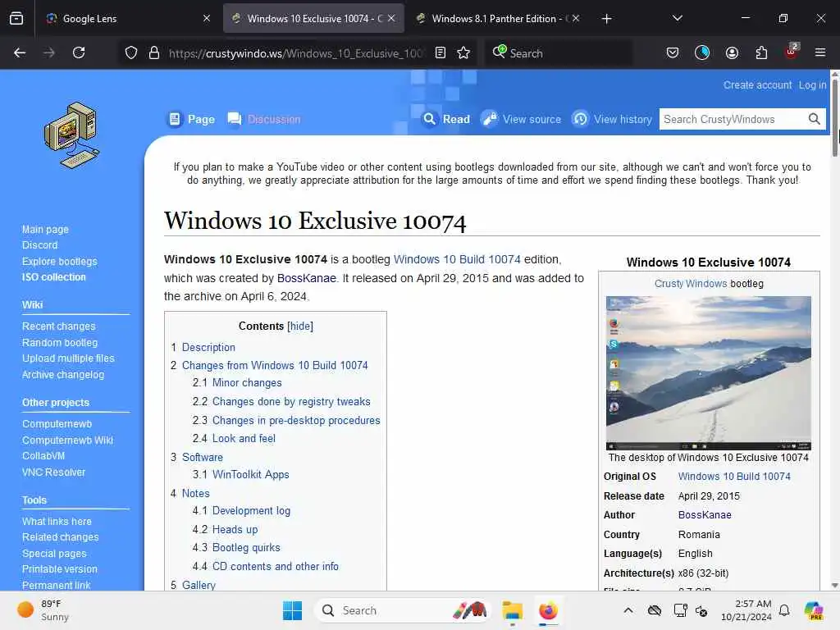Viewport: 840px width, 630px height.
Task: Open Explore bootlegs link
Action: 59,262
